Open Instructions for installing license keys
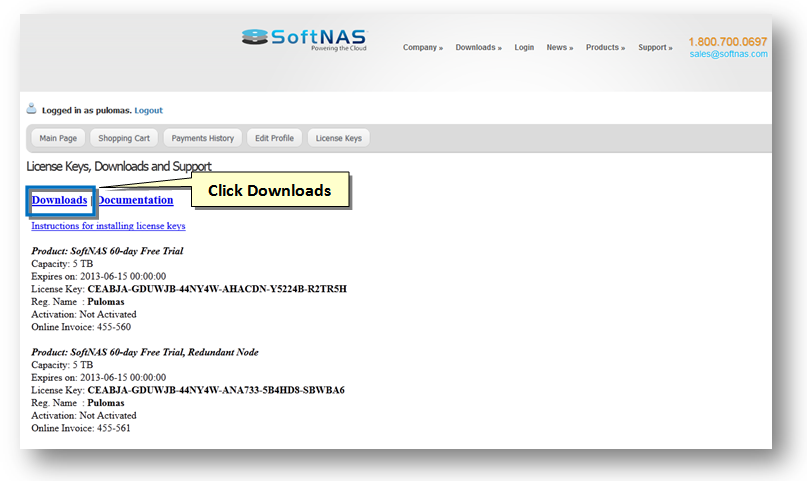This screenshot has width=807, height=481. (108, 226)
